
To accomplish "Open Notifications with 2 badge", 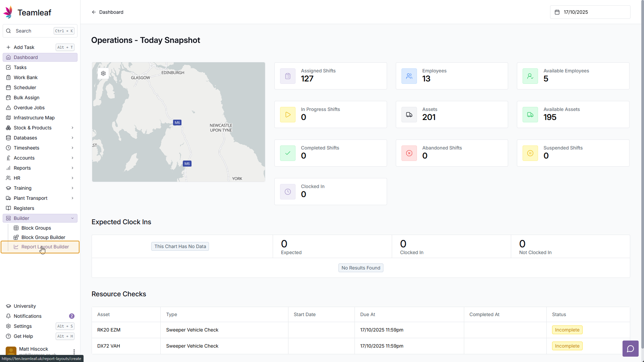I will point(28,316).
